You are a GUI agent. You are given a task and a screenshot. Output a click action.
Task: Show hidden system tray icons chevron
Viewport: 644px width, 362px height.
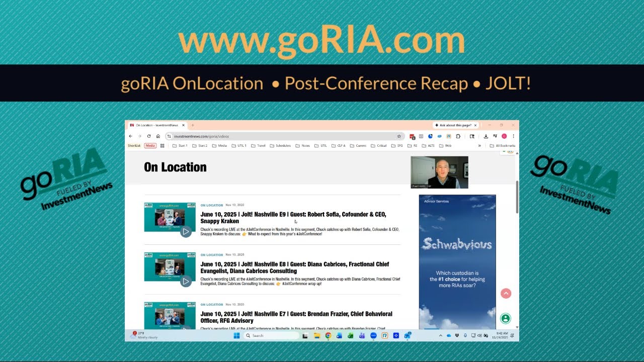tap(441, 336)
